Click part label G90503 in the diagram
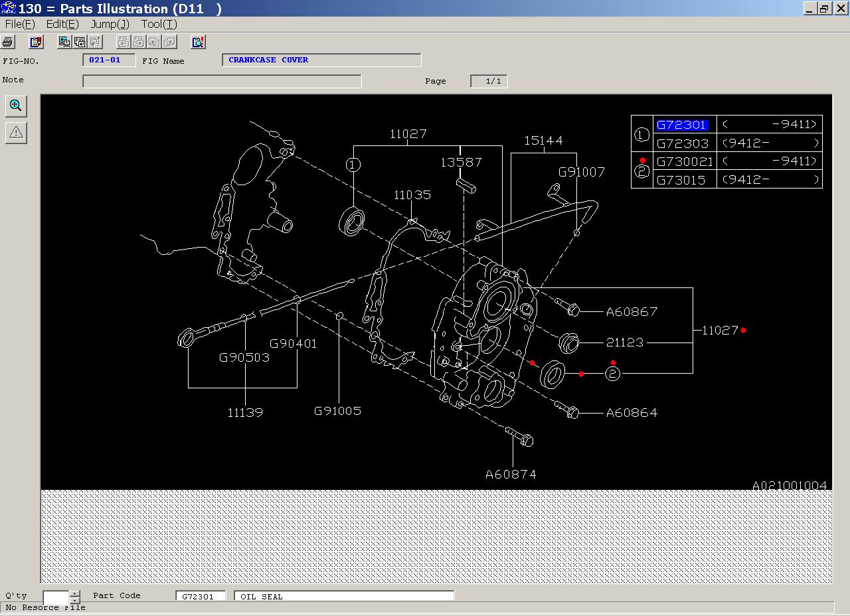Image resolution: width=850 pixels, height=616 pixels. [244, 357]
